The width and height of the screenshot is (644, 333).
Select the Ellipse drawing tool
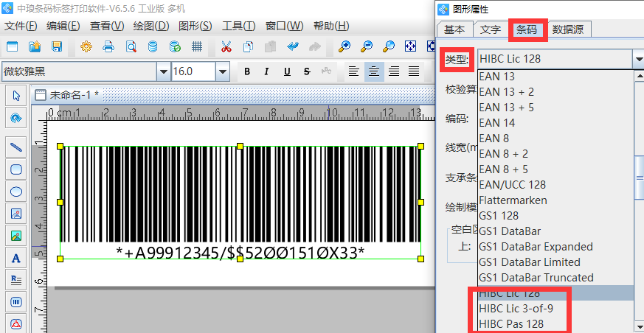[16, 192]
